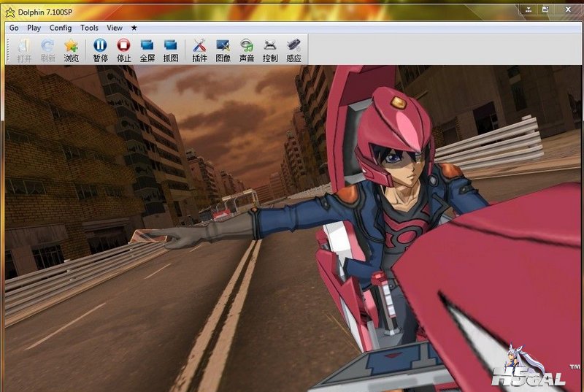The width and height of the screenshot is (584, 392).
Task: Stop emulation with the 停止 button
Action: [x=123, y=50]
